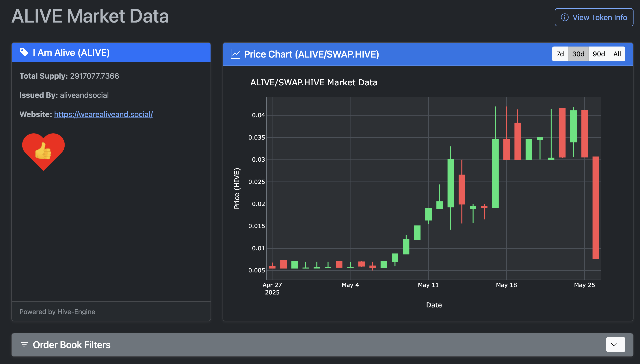Click the tag icon beside I Am Alive
This screenshot has width=640, height=364.
[x=24, y=52]
